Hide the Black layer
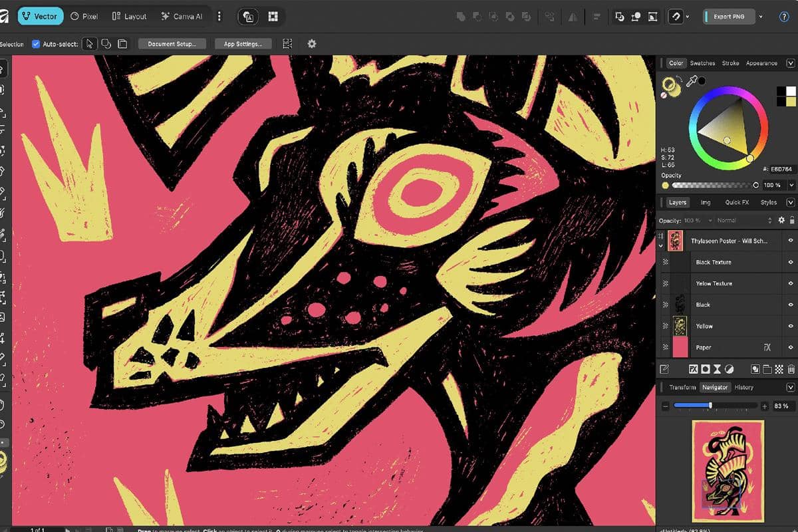Screen dimensions: 798x532 [x=791, y=305]
